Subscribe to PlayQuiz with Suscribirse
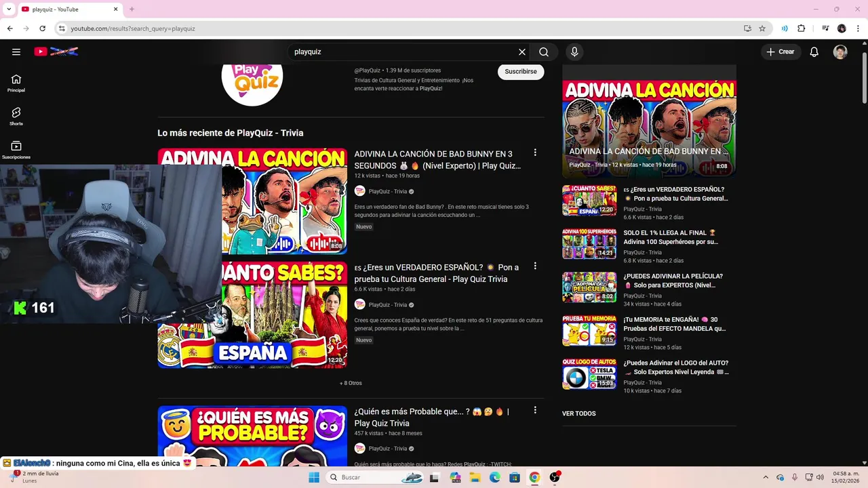 pos(521,71)
